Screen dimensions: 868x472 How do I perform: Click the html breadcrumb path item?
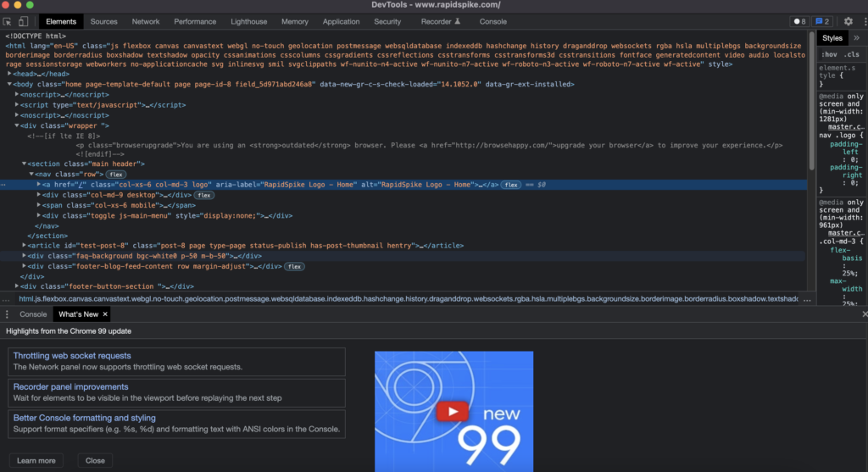[408, 299]
